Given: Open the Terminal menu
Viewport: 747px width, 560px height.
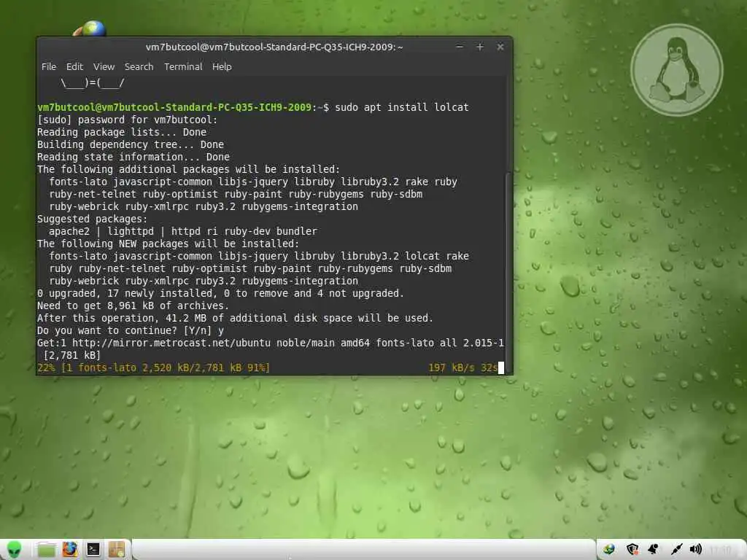Looking at the screenshot, I should [x=183, y=66].
